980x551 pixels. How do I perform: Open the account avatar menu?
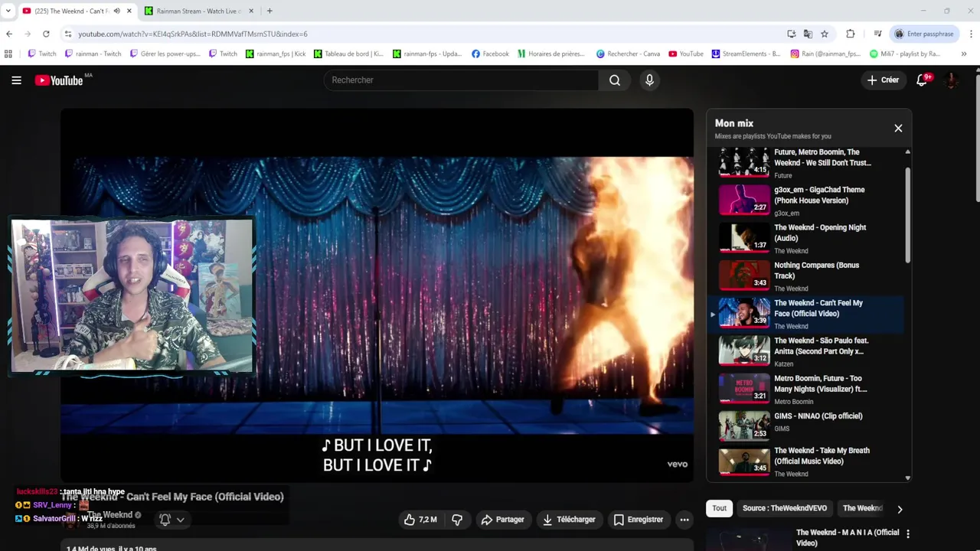952,80
